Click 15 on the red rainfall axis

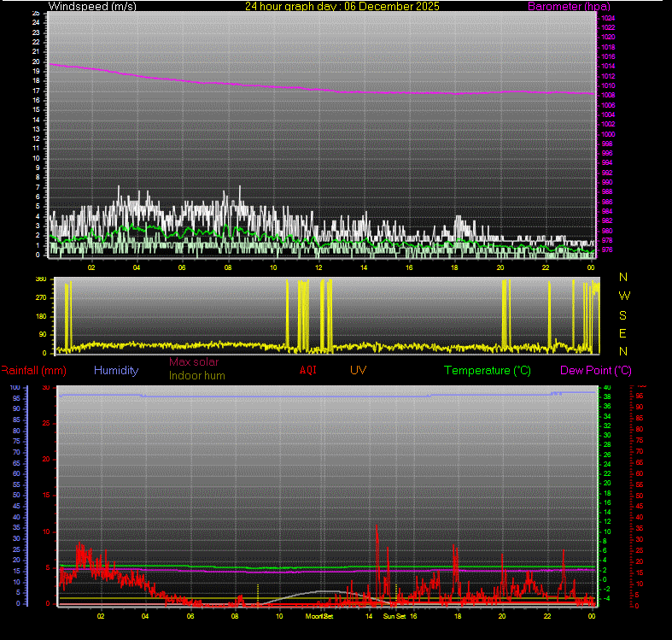46,495
